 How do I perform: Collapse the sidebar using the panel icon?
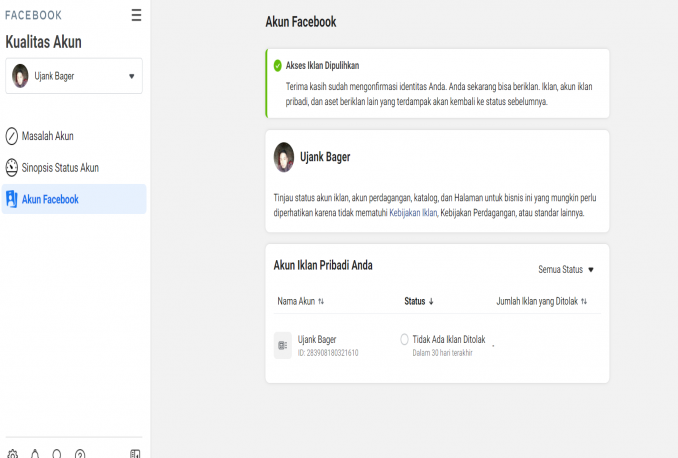135,454
